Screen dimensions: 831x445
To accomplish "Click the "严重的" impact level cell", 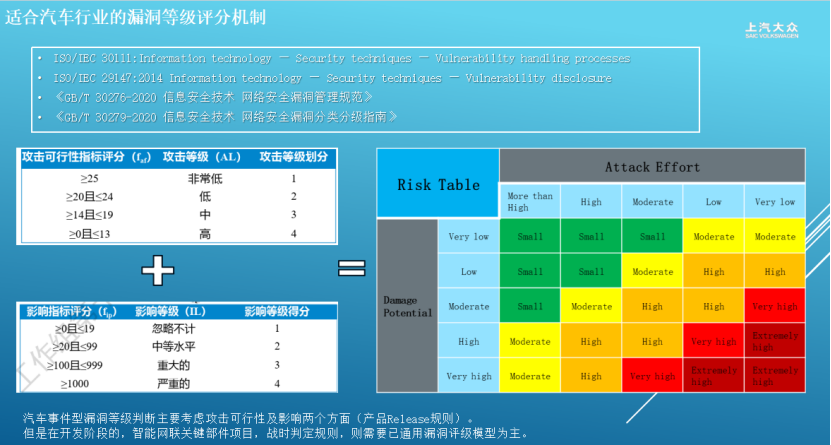I will point(173,384).
